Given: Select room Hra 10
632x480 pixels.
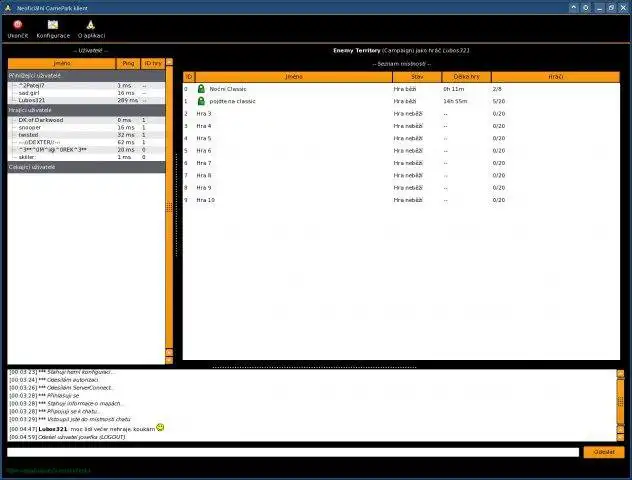Looking at the screenshot, I should pos(401,200).
